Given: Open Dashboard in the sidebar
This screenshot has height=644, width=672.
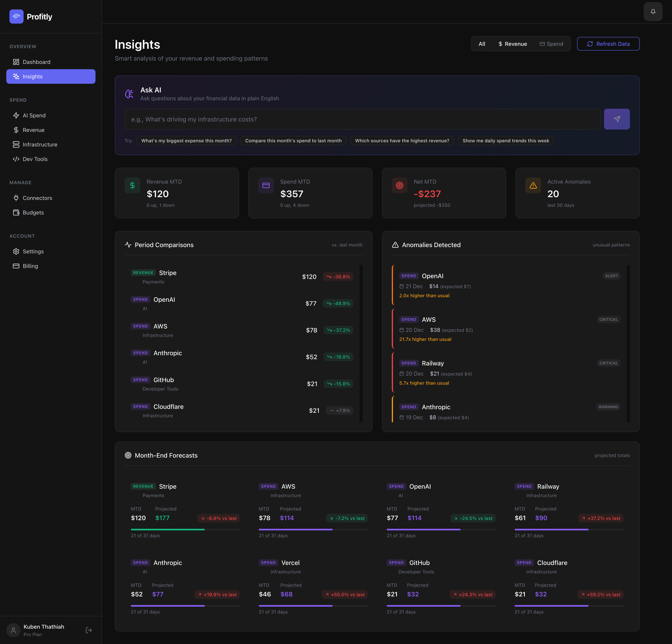Looking at the screenshot, I should (x=36, y=62).
